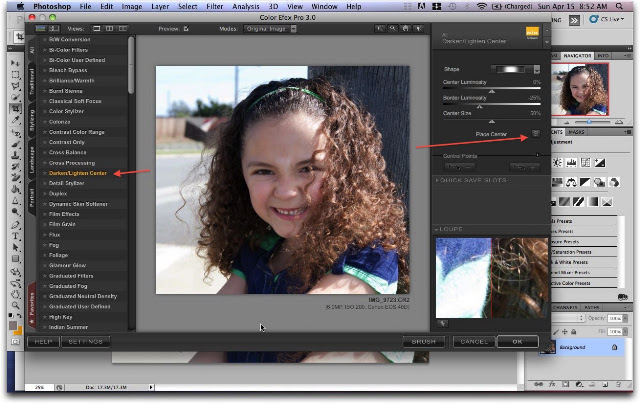
Task: Select the Type tool in Photoshop toolbar
Action: (16, 236)
